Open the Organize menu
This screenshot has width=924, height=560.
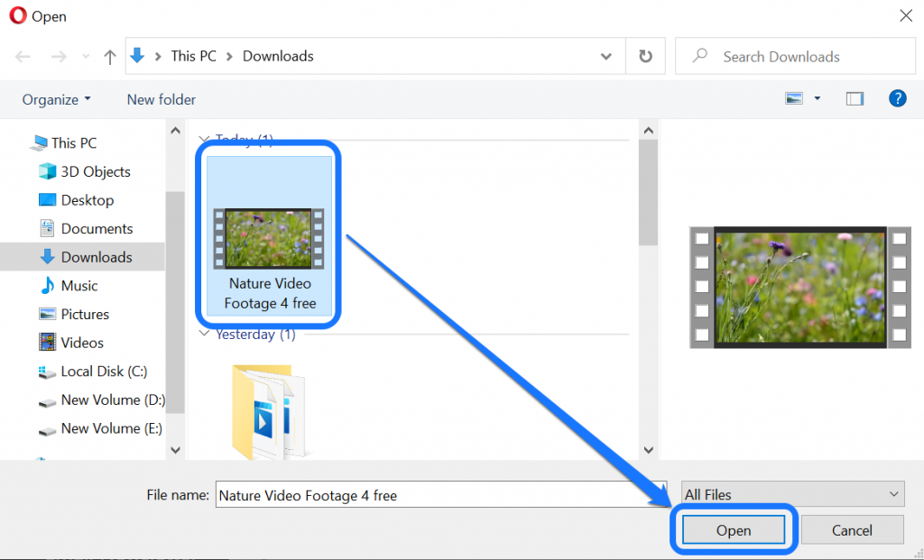[56, 99]
